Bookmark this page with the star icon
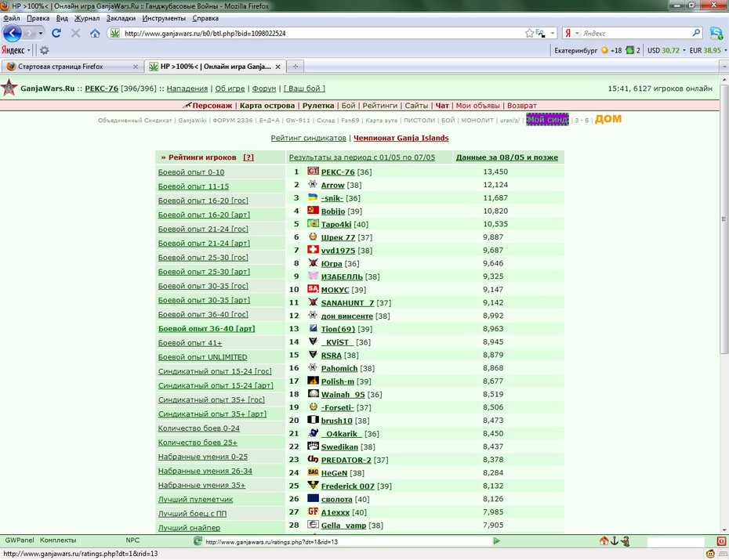This screenshot has width=729, height=560. (529, 33)
